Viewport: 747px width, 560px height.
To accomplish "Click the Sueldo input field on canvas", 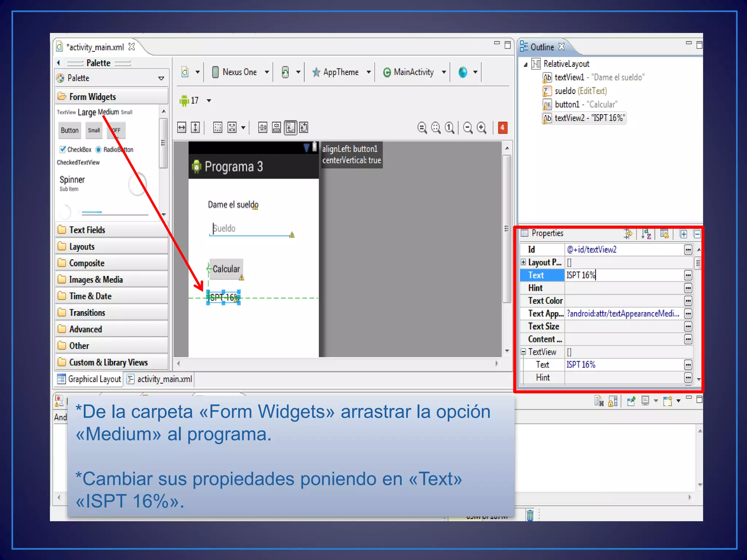I will click(x=251, y=229).
